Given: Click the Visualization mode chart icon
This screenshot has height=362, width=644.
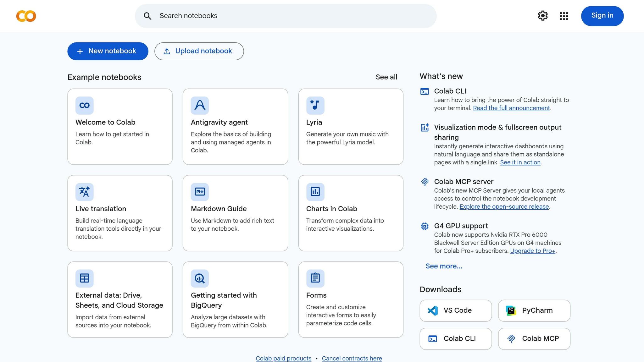Looking at the screenshot, I should [425, 127].
